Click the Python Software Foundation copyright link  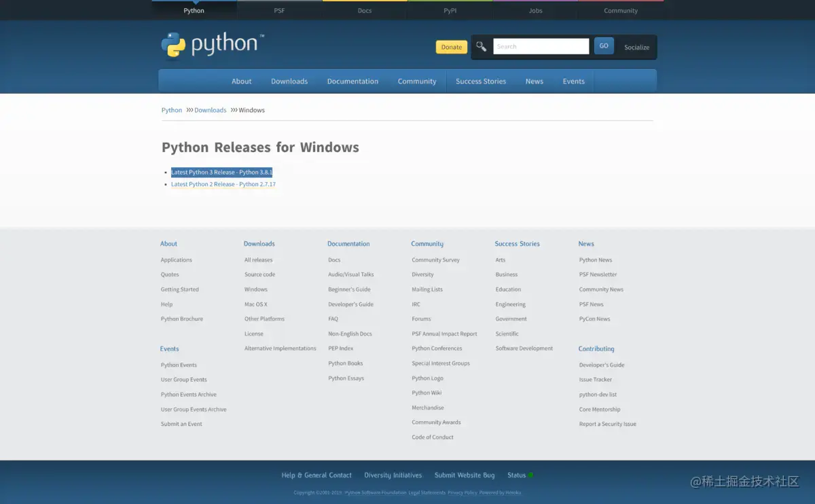pos(376,492)
